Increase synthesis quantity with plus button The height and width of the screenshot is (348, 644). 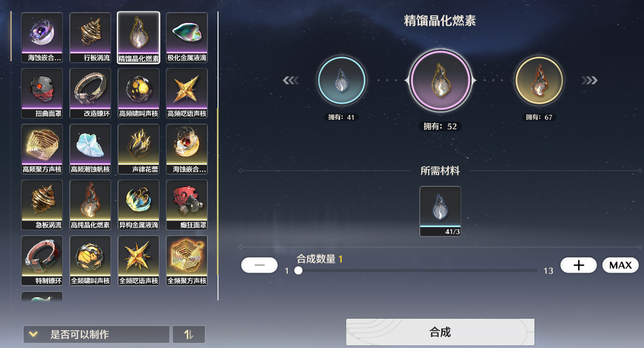pyautogui.click(x=578, y=265)
